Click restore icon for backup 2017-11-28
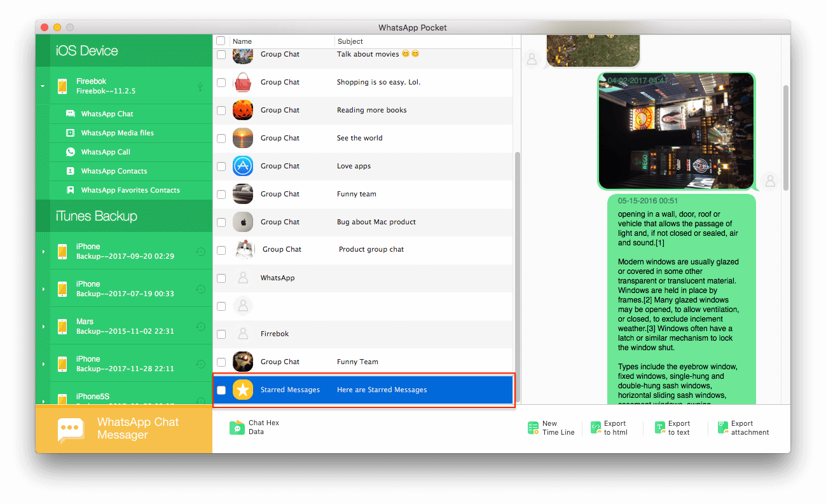The height and width of the screenshot is (504, 826). pos(200,364)
